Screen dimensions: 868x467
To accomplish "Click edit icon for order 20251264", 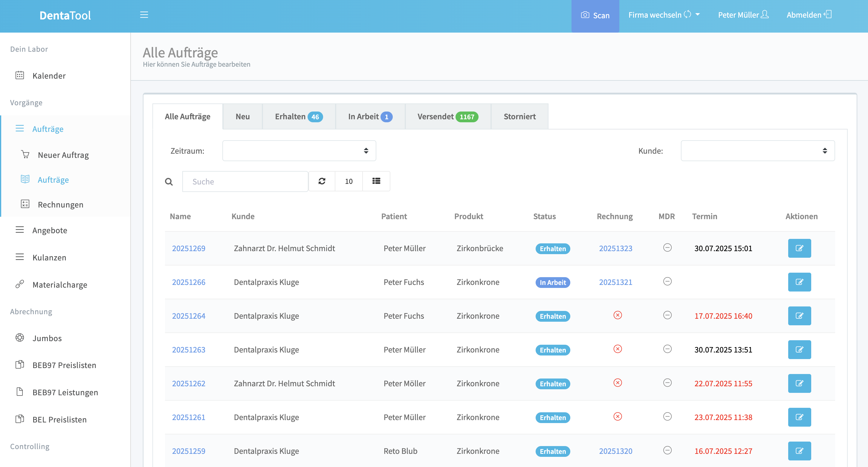I will coord(799,316).
